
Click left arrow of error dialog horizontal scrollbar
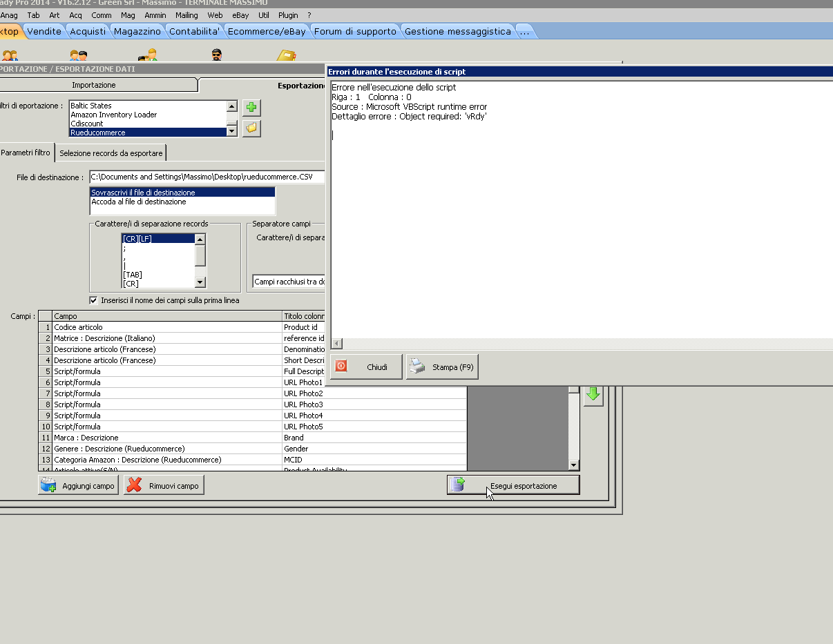click(337, 343)
